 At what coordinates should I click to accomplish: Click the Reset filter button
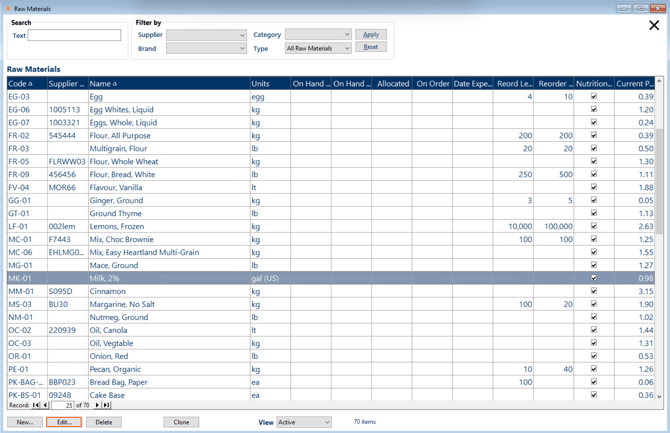[x=371, y=47]
